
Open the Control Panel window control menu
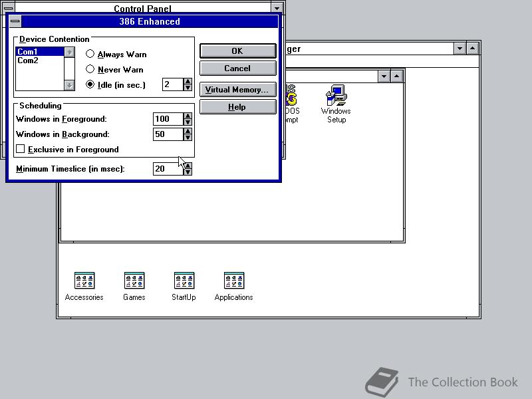pos(9,8)
